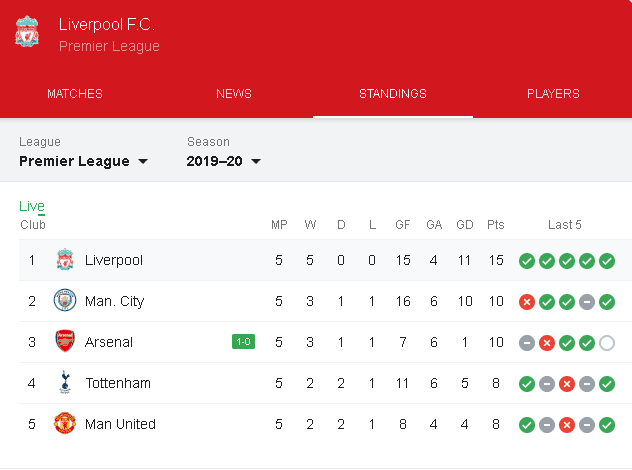Click Arsenal's empty in-progress match circle
The height and width of the screenshot is (470, 632).
point(607,343)
